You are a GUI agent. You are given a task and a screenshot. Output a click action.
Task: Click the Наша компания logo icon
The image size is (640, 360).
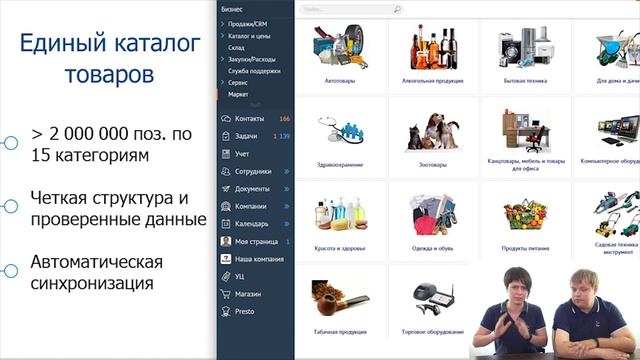[x=226, y=259]
